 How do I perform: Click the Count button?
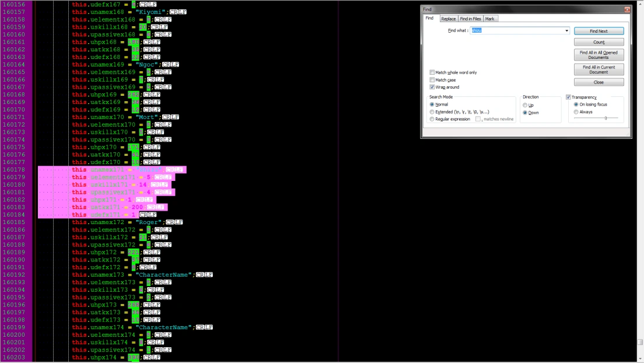(x=598, y=43)
